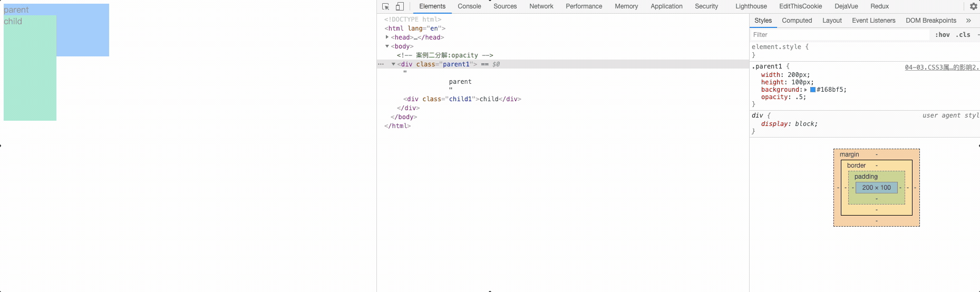Image resolution: width=980 pixels, height=292 pixels.
Task: Switch to the Console tab
Action: 469,6
